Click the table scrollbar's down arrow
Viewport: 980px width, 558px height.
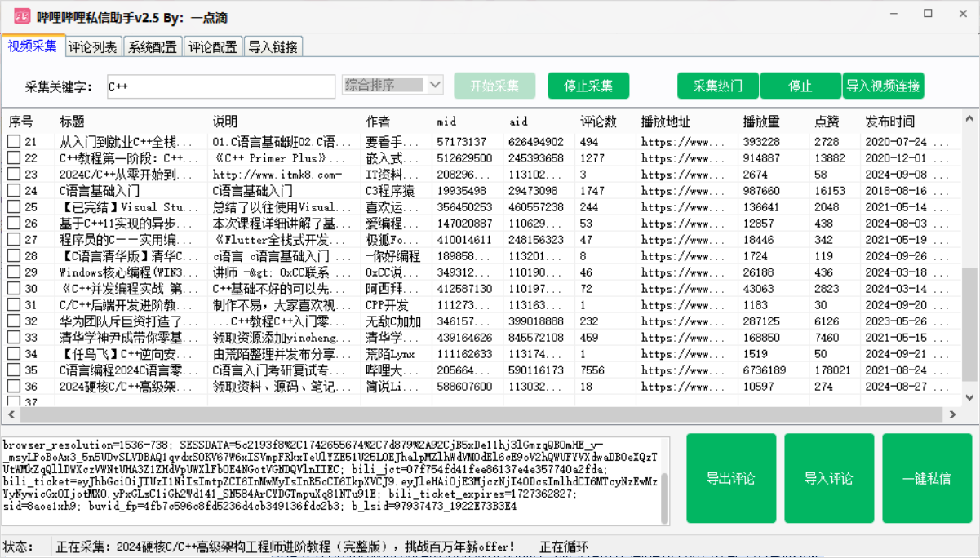[969, 397]
